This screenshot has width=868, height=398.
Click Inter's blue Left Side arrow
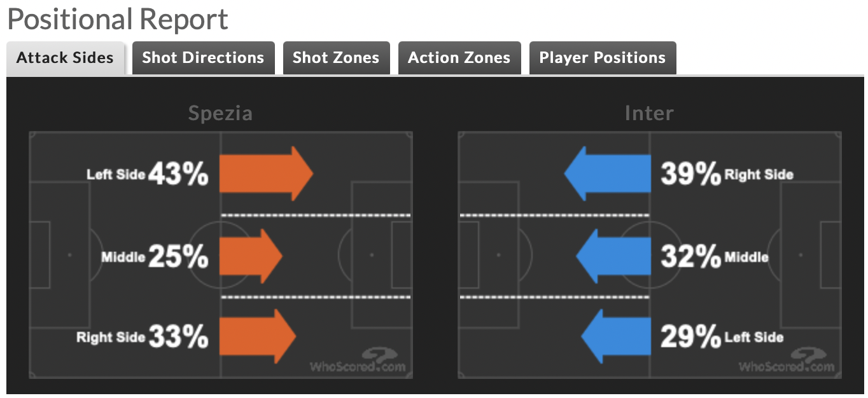click(x=615, y=336)
